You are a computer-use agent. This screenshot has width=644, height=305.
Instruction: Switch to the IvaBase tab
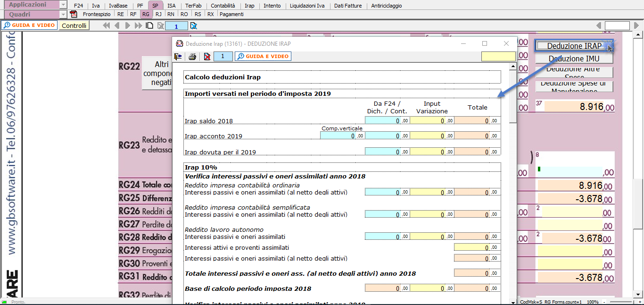[x=118, y=6]
